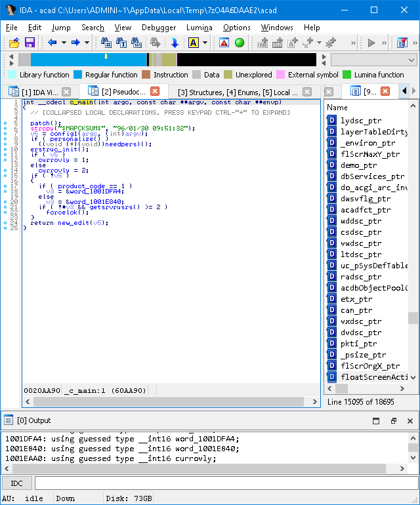Image resolution: width=420 pixels, height=505 pixels.
Task: Click the Name column header
Action: (x=337, y=108)
